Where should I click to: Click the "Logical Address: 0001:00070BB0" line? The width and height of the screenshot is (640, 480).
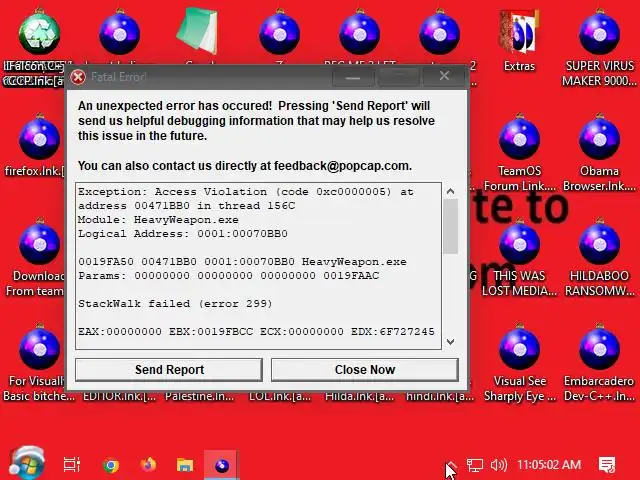point(183,234)
